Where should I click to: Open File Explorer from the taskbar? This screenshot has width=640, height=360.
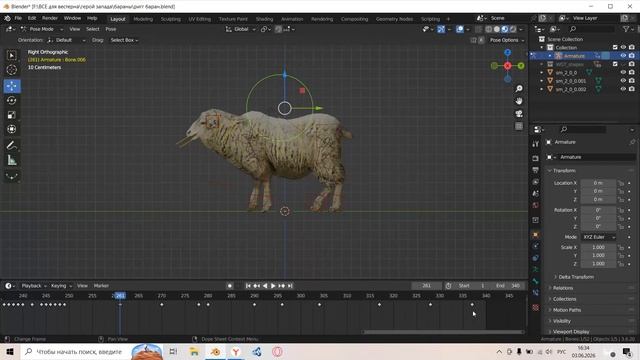194,351
